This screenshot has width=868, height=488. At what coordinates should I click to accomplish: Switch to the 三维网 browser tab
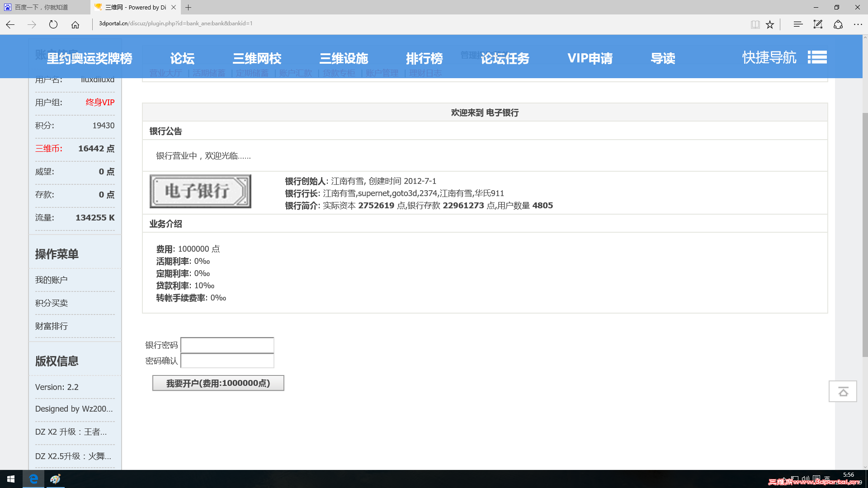pos(131,7)
